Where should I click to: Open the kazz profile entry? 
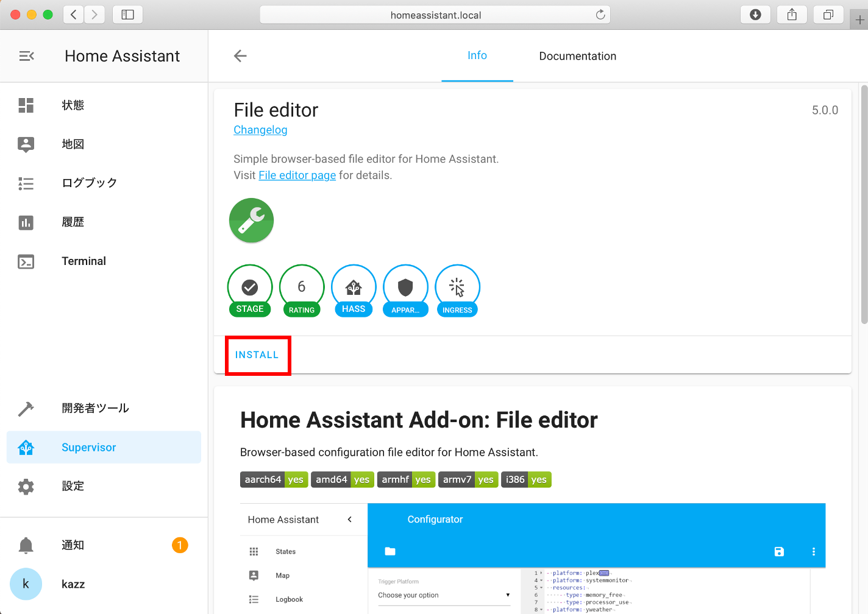coord(104,584)
